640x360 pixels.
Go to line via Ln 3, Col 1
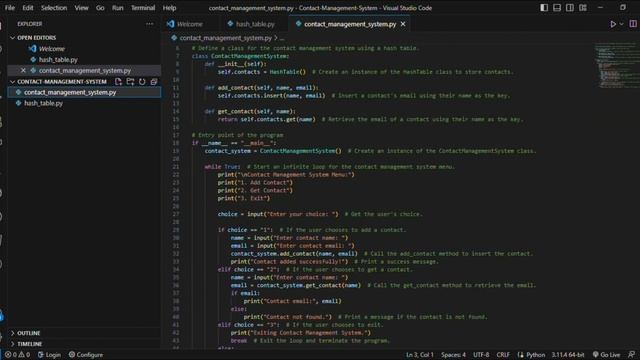coord(420,355)
